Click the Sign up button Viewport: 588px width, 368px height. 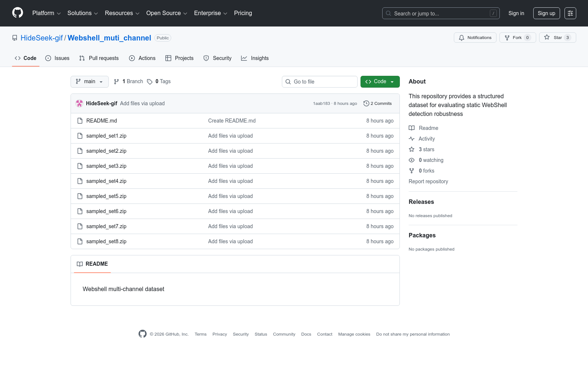546,13
